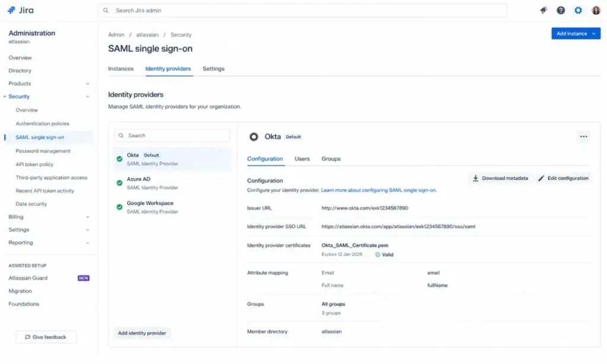Click the 'All groups' value
This screenshot has width=607, height=364.
pos(333,304)
